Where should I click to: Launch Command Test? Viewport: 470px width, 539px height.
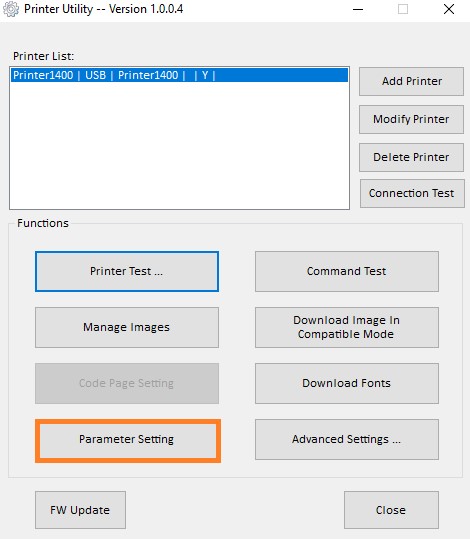coord(347,271)
